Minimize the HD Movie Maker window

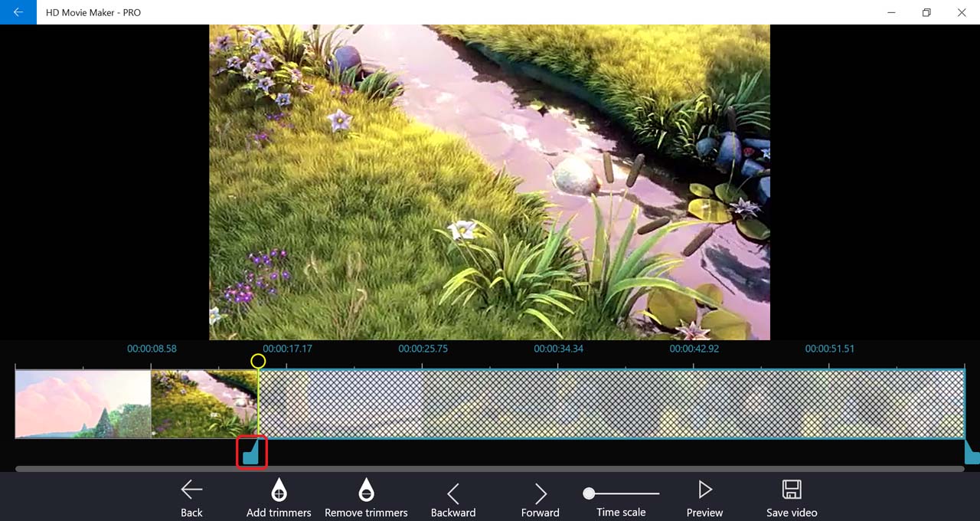pyautogui.click(x=891, y=12)
